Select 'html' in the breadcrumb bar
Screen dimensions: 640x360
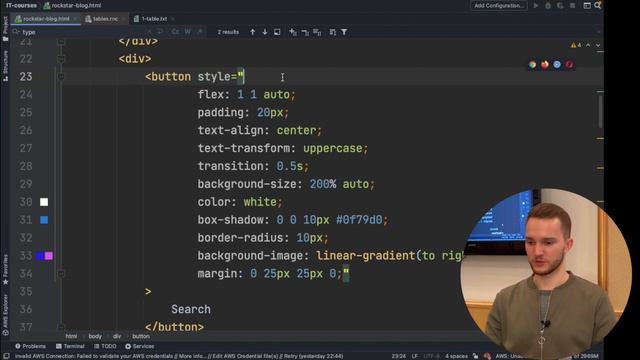(71, 336)
